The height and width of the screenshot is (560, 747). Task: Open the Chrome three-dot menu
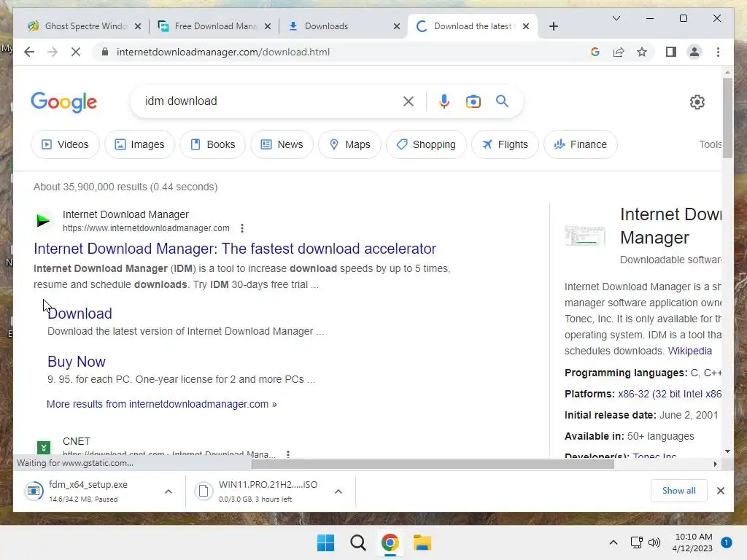[718, 52]
